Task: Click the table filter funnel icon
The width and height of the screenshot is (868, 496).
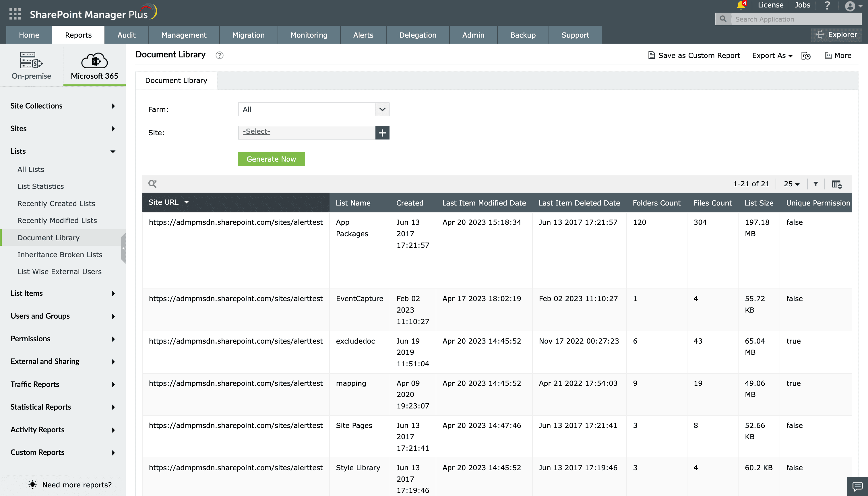Action: coord(815,184)
